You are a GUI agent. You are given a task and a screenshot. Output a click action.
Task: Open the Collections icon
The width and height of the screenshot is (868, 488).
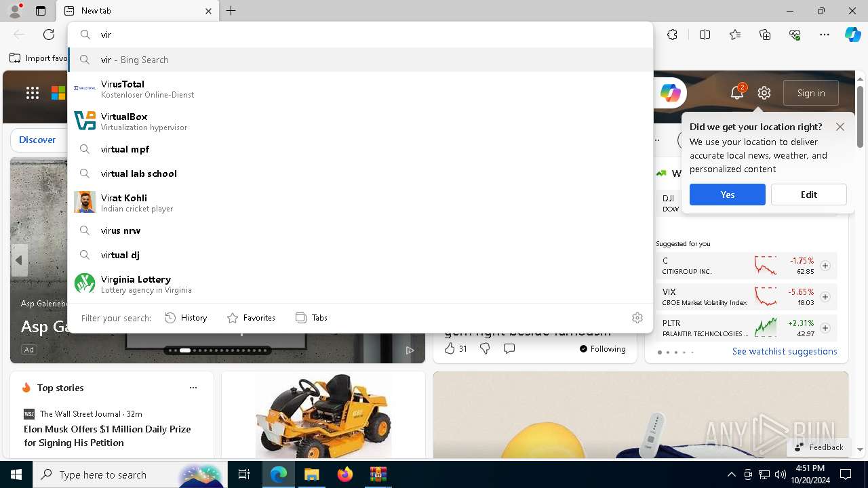click(x=765, y=35)
